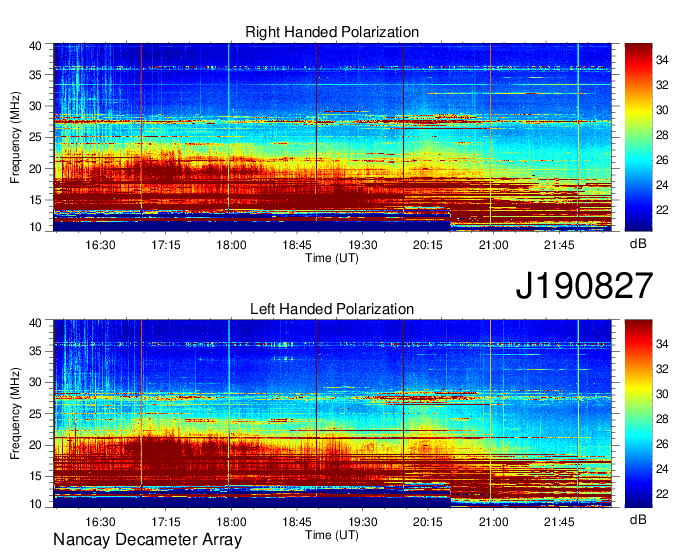
Task: Click the "Time (UT)" label of the Right Handed plot
Action: click(332, 258)
